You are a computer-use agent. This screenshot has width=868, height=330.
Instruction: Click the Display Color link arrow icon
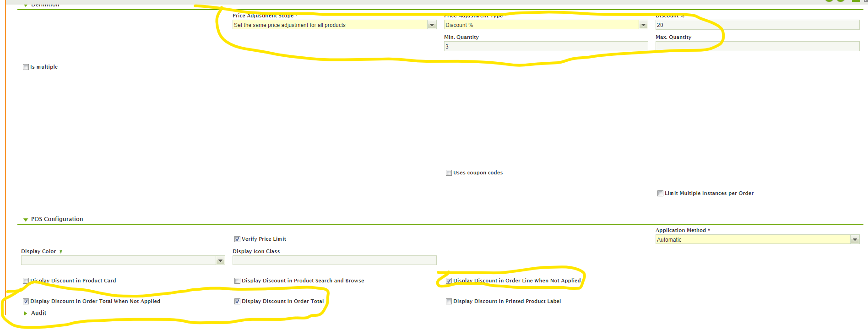61,251
